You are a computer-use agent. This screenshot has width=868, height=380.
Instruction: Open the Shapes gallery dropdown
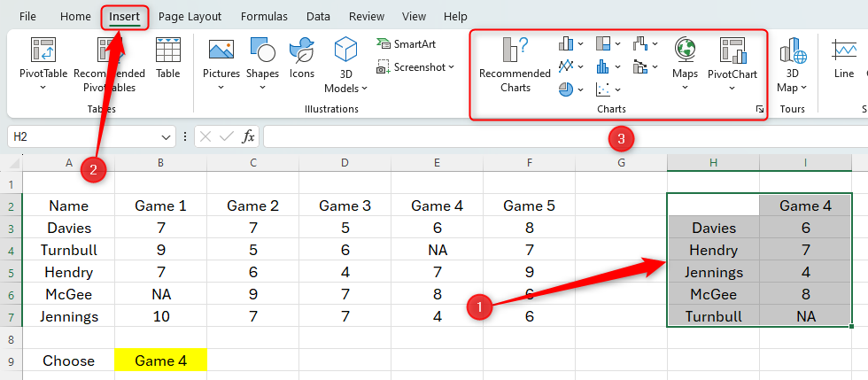click(x=262, y=88)
